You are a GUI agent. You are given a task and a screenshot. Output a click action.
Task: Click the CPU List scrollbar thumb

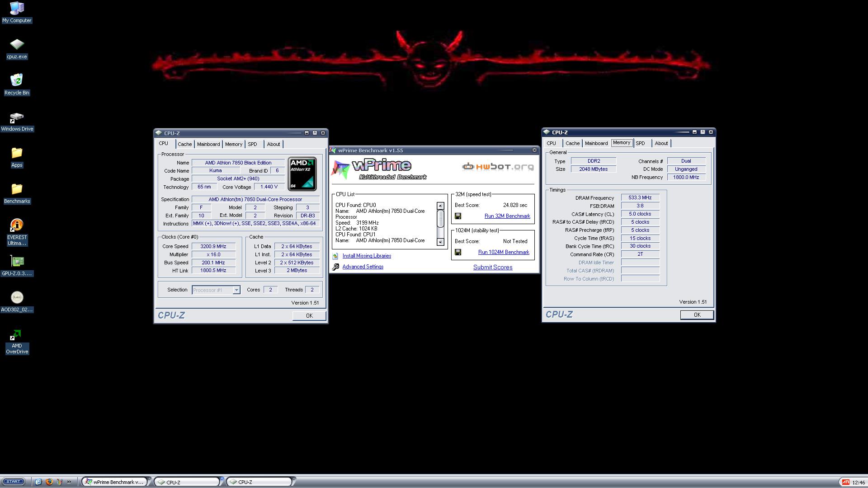pos(440,219)
